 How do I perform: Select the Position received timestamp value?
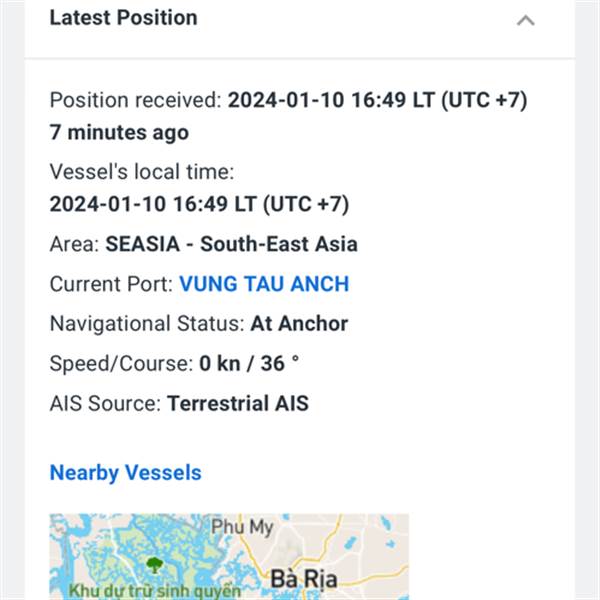coord(378,100)
